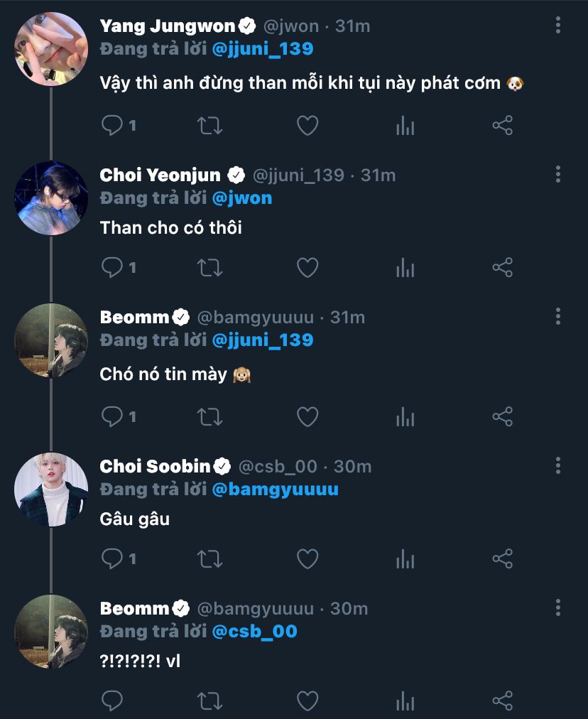Open Yang Jungwon's avatar
The width and height of the screenshot is (588, 719).
coord(51,49)
